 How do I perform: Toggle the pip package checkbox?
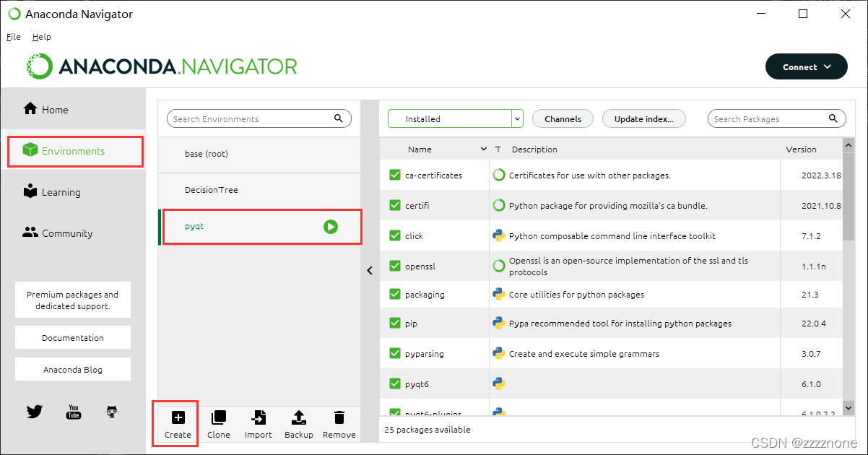click(x=394, y=323)
